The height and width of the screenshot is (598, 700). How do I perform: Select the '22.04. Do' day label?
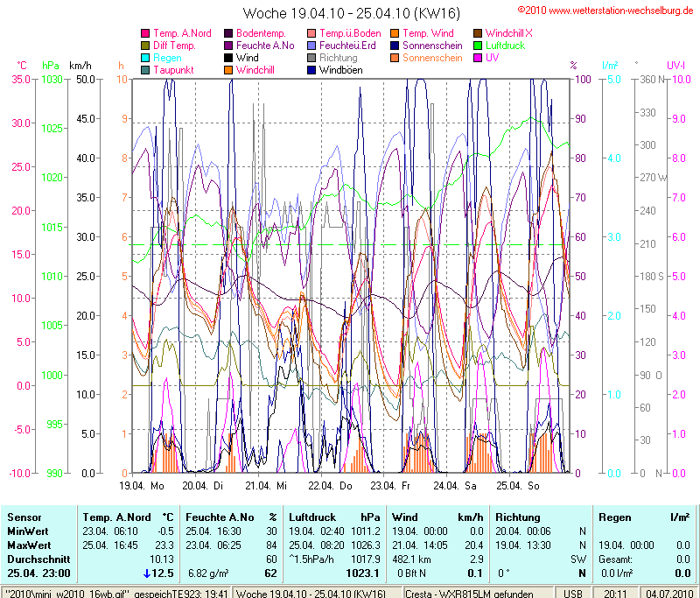coord(330,486)
